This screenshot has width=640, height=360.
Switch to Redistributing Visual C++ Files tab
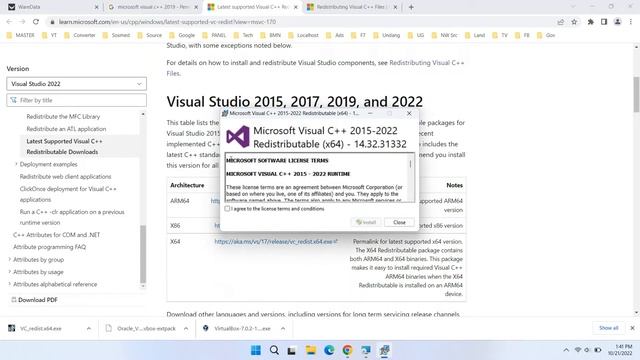coord(352,7)
